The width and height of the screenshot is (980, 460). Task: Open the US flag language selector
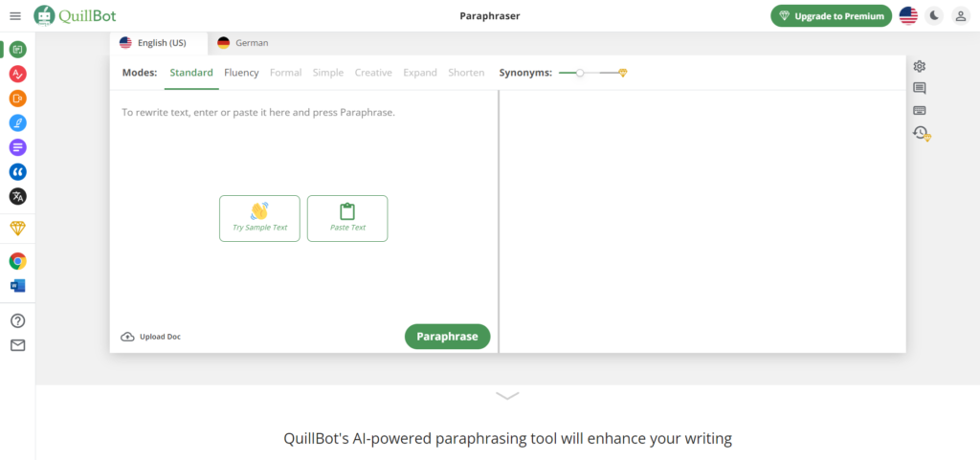tap(908, 16)
